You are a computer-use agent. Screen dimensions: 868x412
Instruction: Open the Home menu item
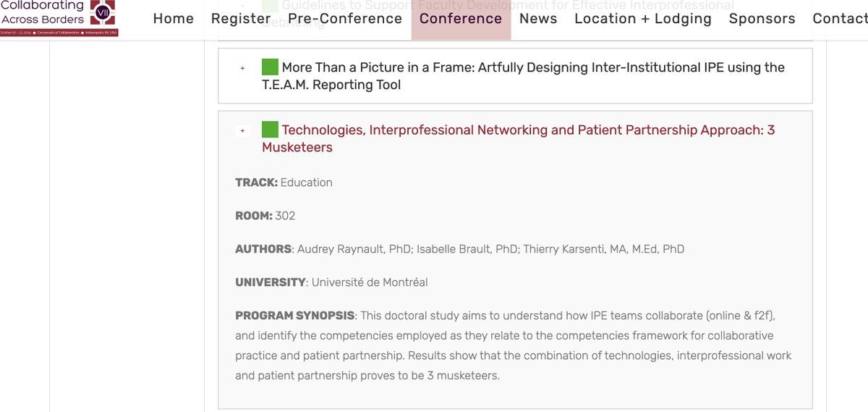coord(174,19)
